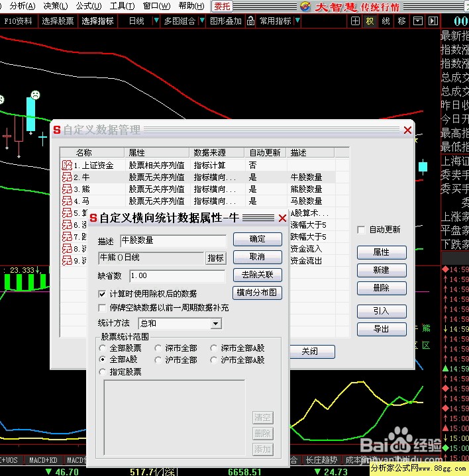Open the 常用指标 dropdown arrow
The width and height of the screenshot is (469, 476).
coord(297,21)
